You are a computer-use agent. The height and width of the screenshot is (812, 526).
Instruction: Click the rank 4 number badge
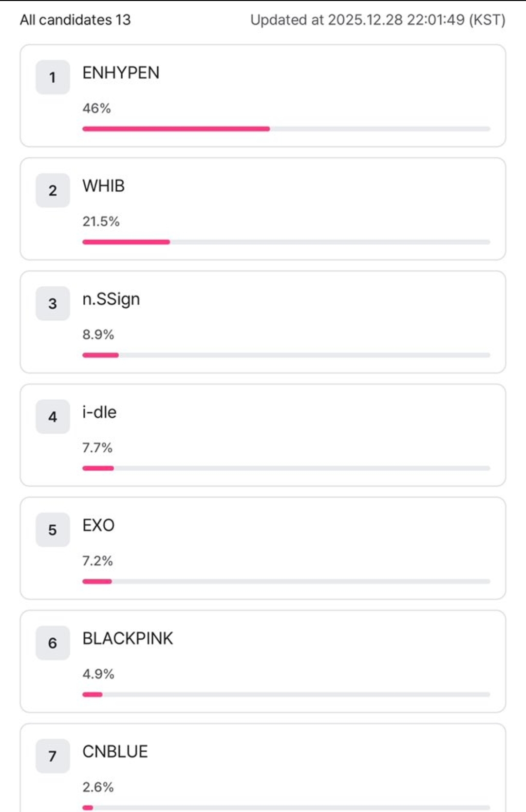[x=53, y=417]
